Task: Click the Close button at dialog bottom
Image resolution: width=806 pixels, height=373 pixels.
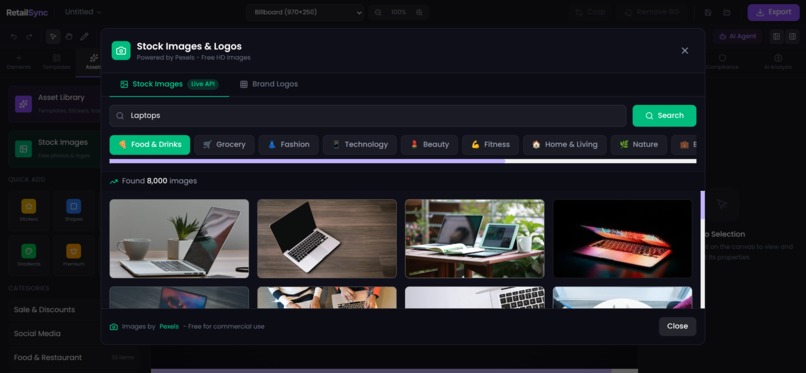Action: (x=677, y=326)
